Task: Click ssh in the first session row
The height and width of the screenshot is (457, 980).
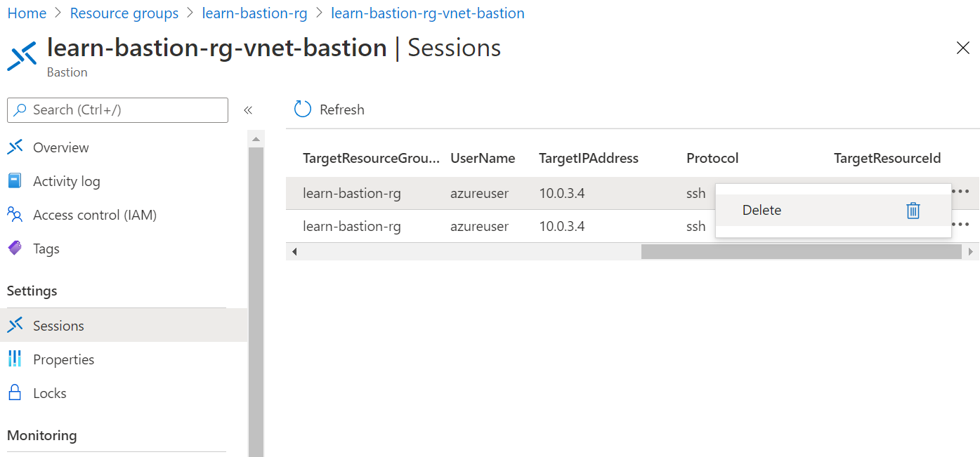Action: pos(696,193)
